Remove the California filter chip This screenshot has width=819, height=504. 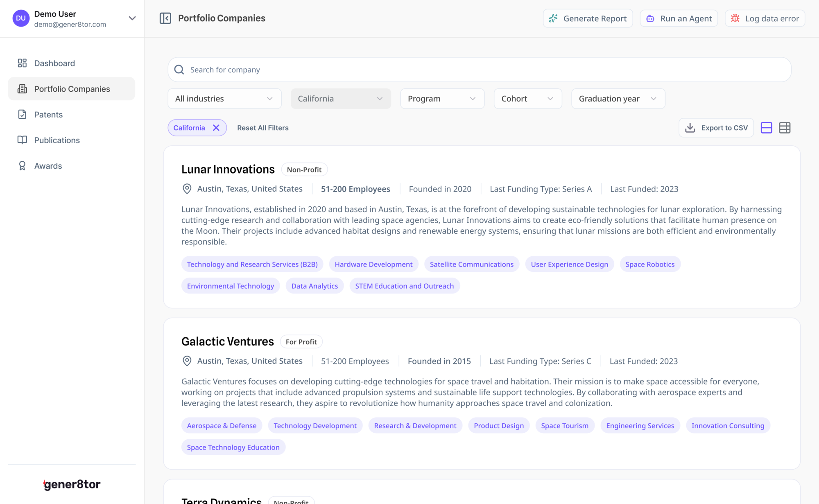point(216,128)
